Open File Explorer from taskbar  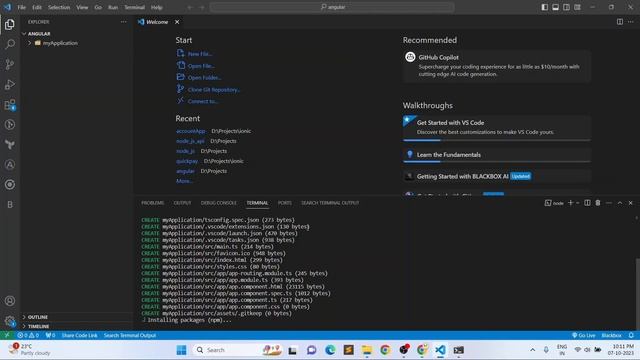tap(367, 350)
